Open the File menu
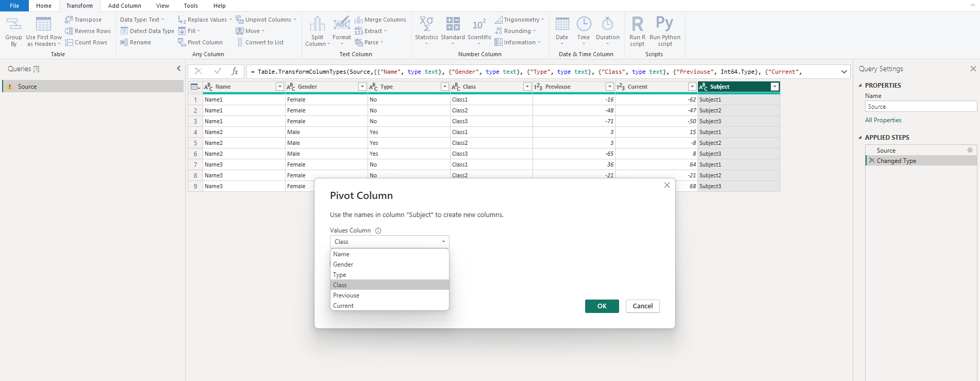The height and width of the screenshot is (381, 980). pyautogui.click(x=14, y=6)
